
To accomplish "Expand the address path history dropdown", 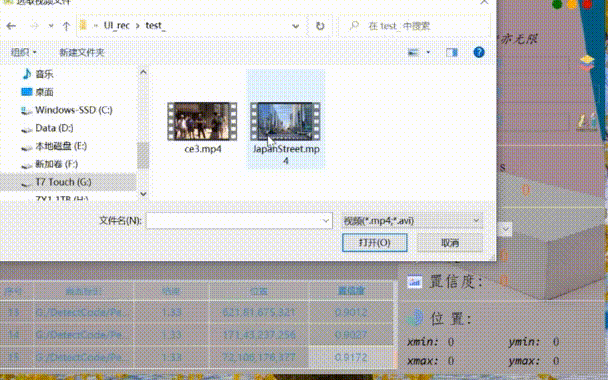I will point(295,26).
